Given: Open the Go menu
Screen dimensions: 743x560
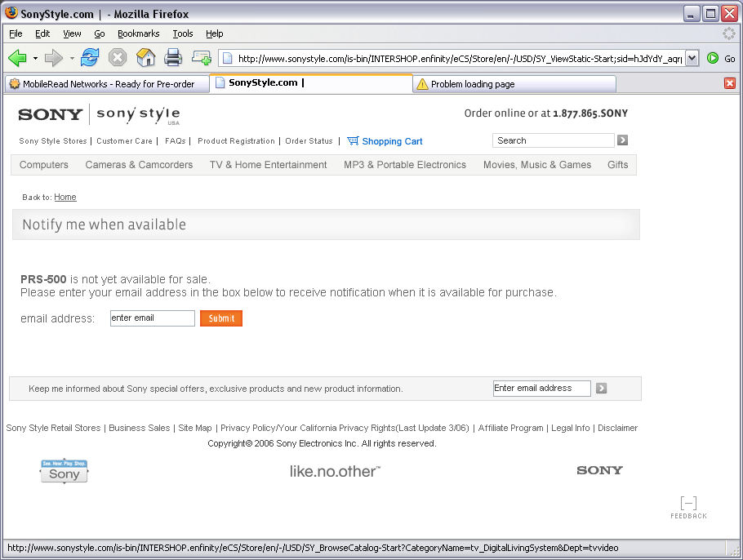Looking at the screenshot, I should tap(99, 33).
